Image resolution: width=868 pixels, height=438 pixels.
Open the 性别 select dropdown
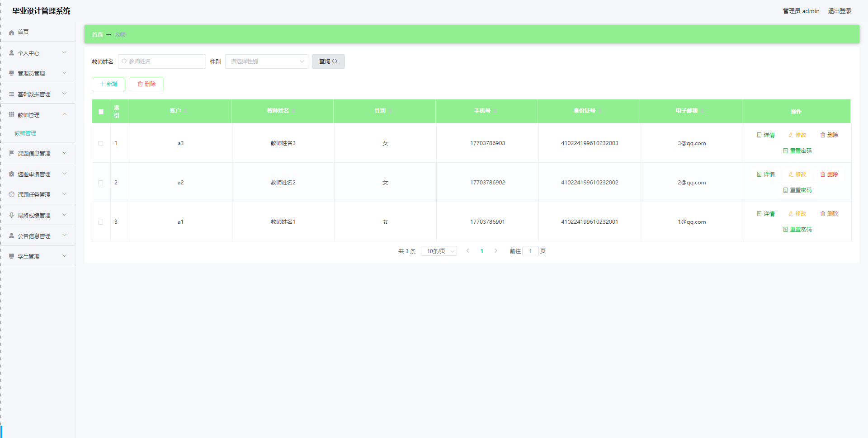pos(267,61)
